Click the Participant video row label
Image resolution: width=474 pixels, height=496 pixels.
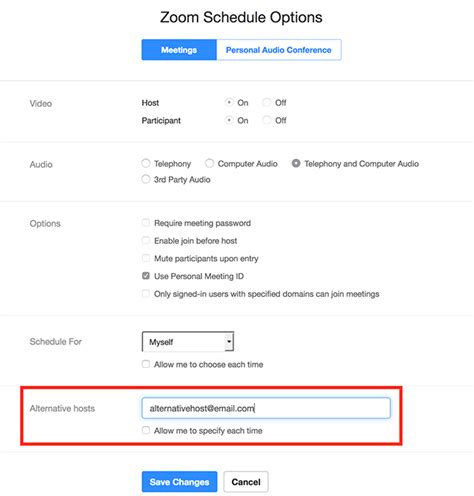(x=161, y=120)
